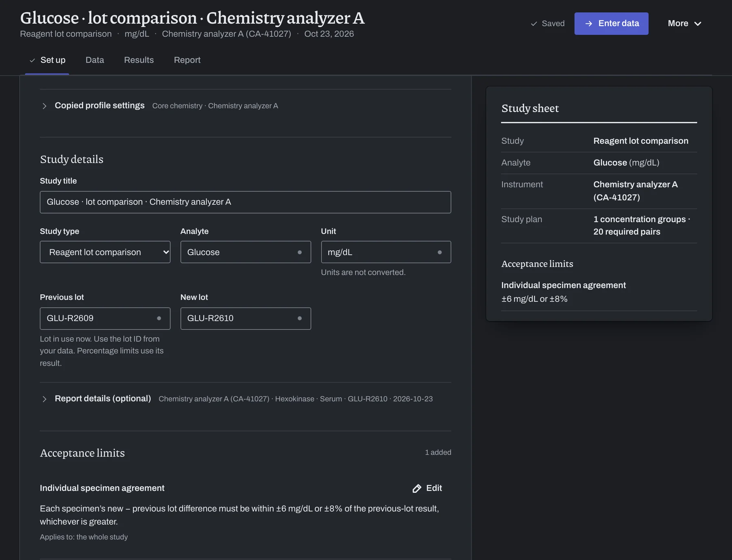
Task: Click the Study sheet heading
Action: coord(530,108)
